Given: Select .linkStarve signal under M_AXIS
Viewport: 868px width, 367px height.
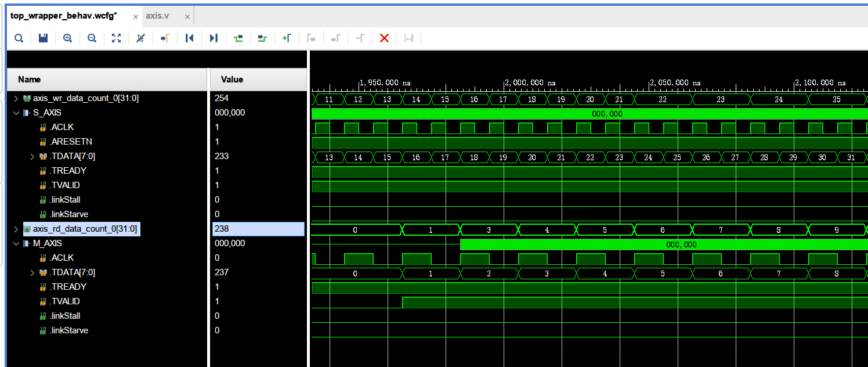Looking at the screenshot, I should pyautogui.click(x=69, y=330).
